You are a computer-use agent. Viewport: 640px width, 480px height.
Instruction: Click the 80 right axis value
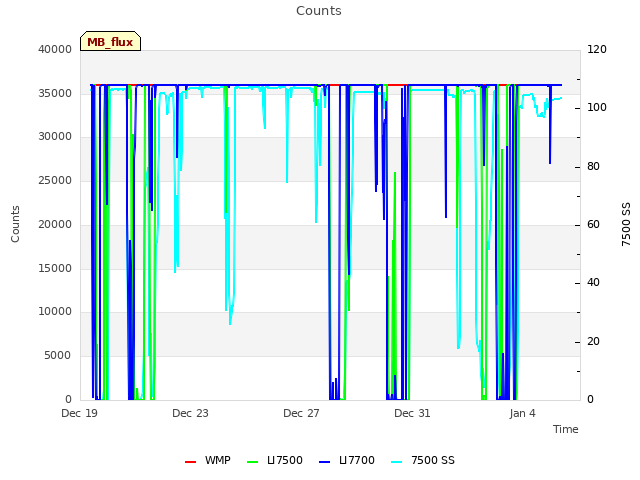[x=593, y=167]
